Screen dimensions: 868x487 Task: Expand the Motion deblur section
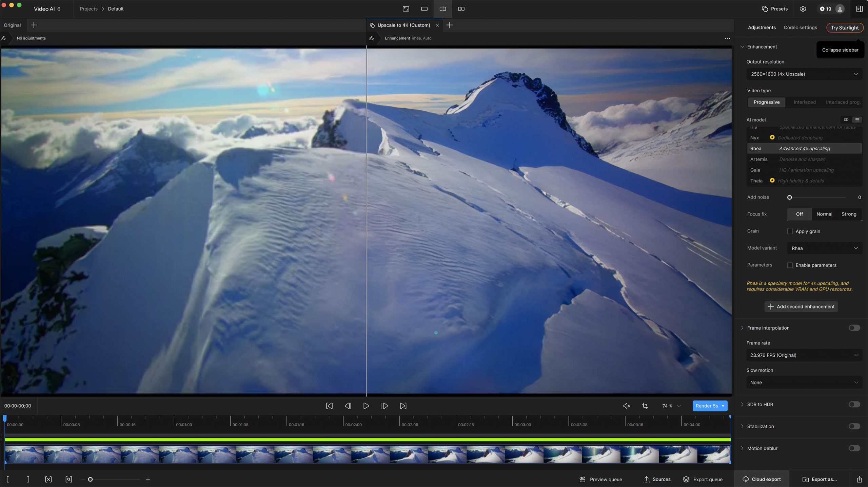point(742,449)
